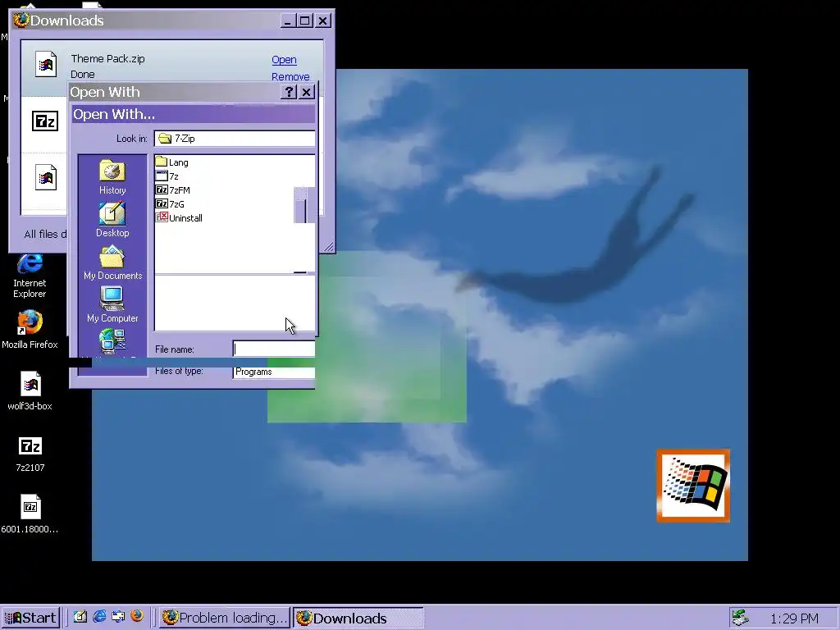The width and height of the screenshot is (840, 630).
Task: Select the network places icon in places bar
Action: [x=112, y=342]
